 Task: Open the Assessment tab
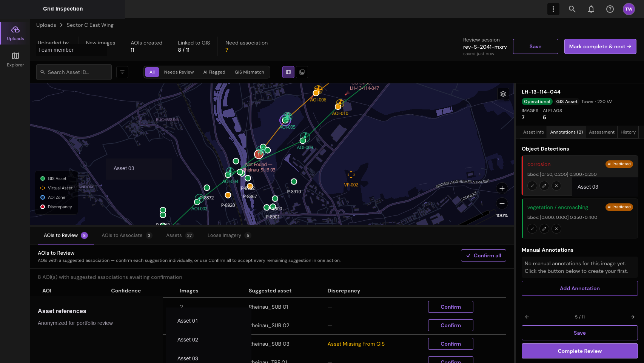[x=602, y=132]
